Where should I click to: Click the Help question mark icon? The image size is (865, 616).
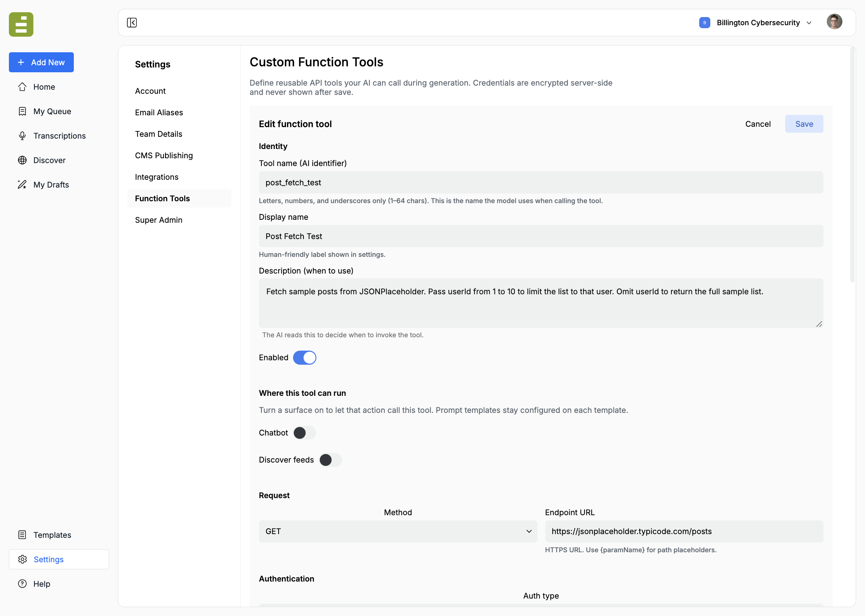coord(22,584)
